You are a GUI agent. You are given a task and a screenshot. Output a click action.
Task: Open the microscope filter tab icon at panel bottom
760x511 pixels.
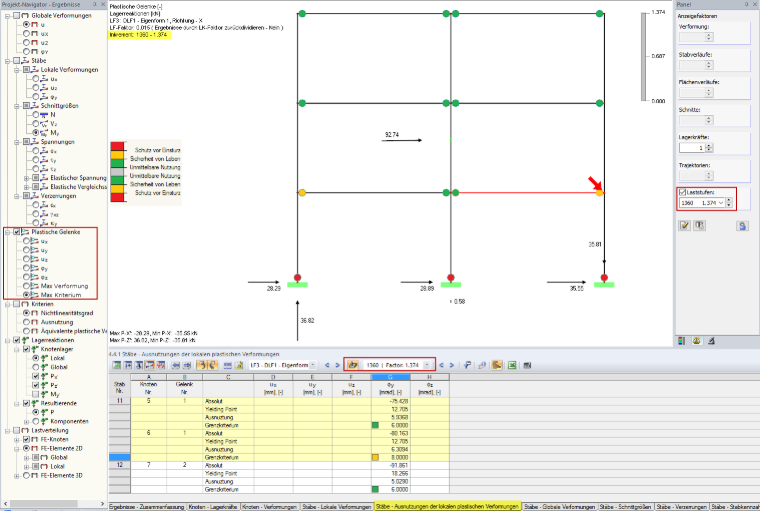tap(711, 341)
